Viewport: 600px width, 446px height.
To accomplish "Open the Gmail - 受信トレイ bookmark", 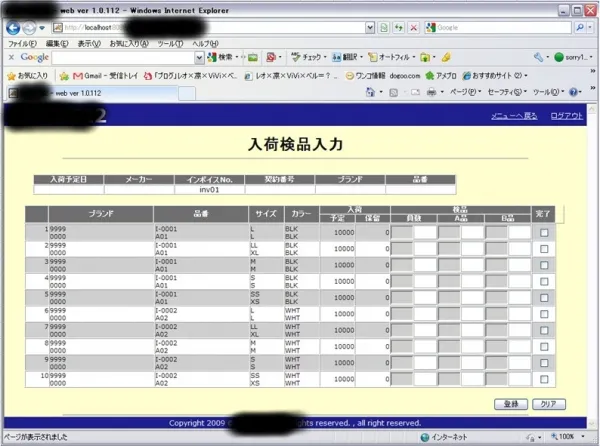I will pyautogui.click(x=105, y=76).
